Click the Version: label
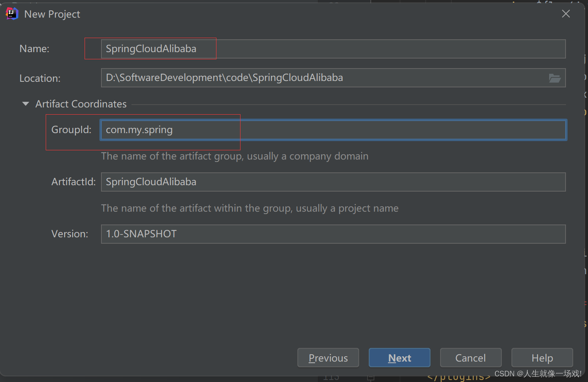Screen dimensions: 588x382 70,234
